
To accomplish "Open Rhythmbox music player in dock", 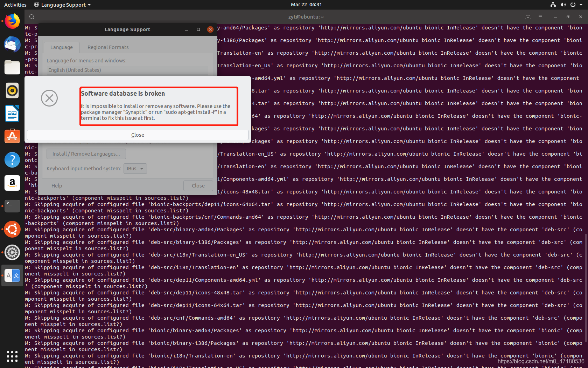I will pos(12,90).
